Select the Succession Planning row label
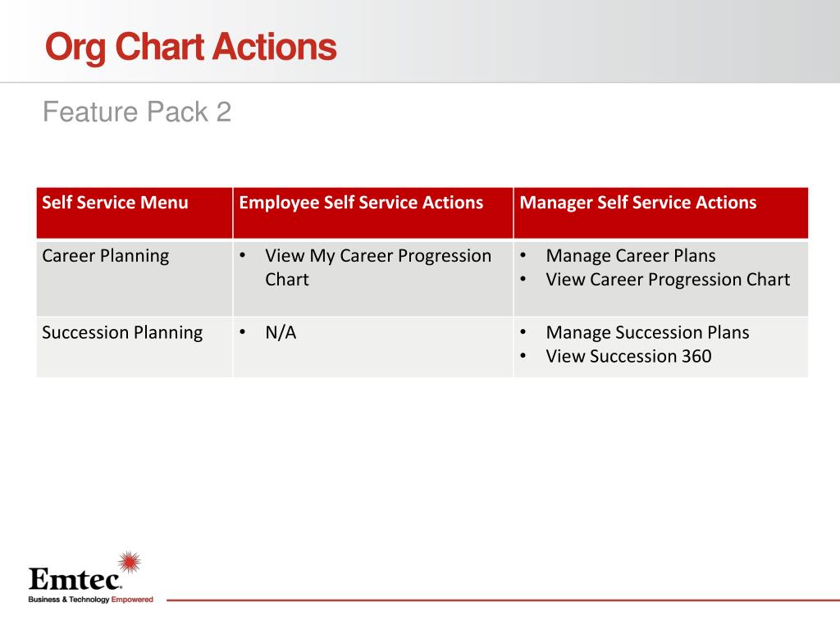 coord(122,333)
